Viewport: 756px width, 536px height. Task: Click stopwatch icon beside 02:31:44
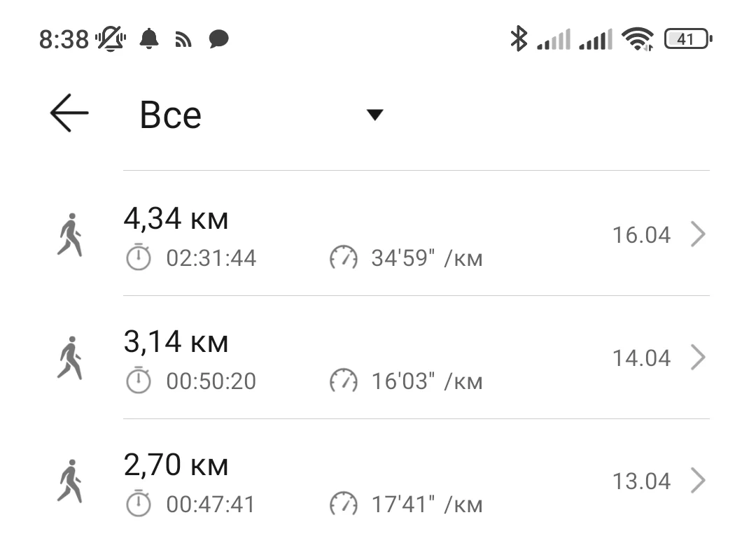[138, 258]
